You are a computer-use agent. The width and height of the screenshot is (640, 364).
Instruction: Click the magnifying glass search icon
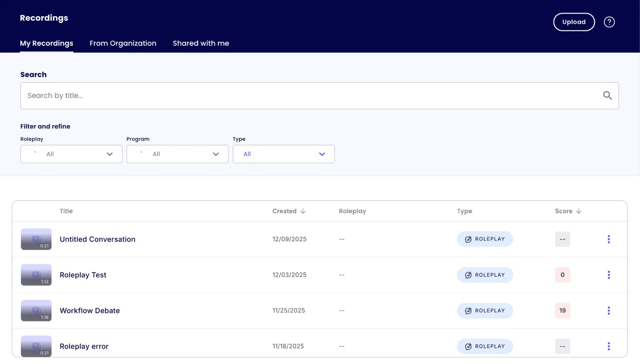point(607,95)
